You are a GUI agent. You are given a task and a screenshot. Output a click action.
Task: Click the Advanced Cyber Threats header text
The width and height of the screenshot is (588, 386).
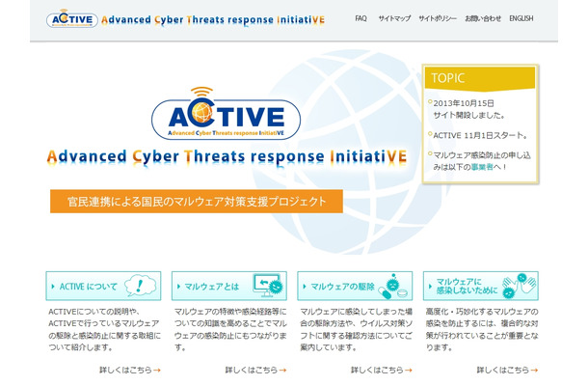pos(213,19)
